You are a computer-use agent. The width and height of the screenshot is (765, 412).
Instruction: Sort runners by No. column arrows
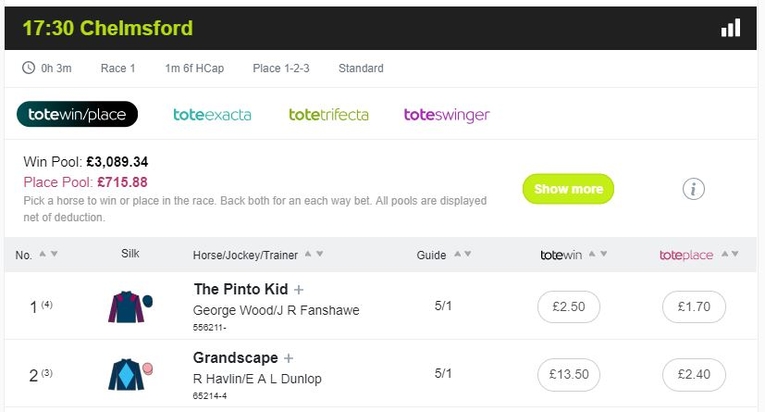(x=48, y=255)
